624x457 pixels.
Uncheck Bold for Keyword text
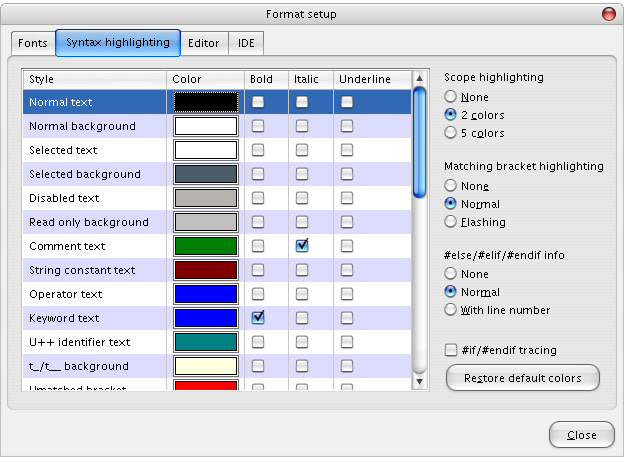click(x=258, y=318)
